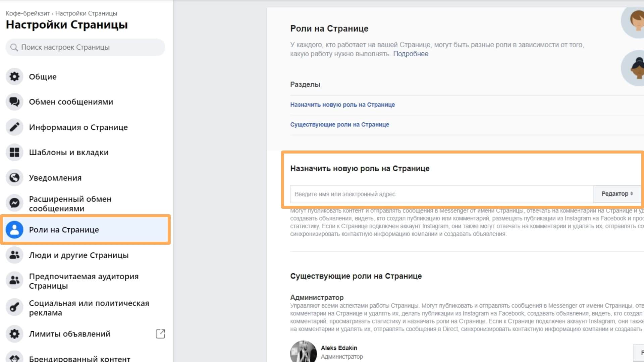The height and width of the screenshot is (362, 644).
Task: Click Кофе-брейкзит breadcrumb link
Action: [28, 13]
